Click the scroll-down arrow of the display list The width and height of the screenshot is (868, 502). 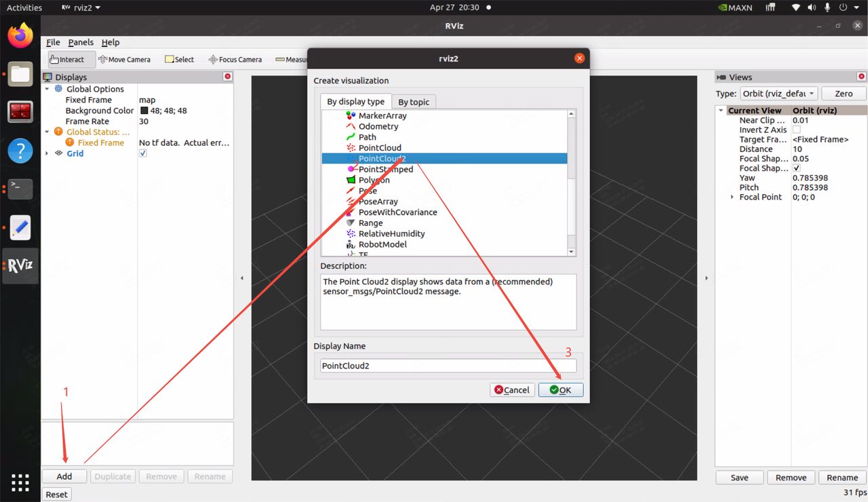click(x=571, y=252)
